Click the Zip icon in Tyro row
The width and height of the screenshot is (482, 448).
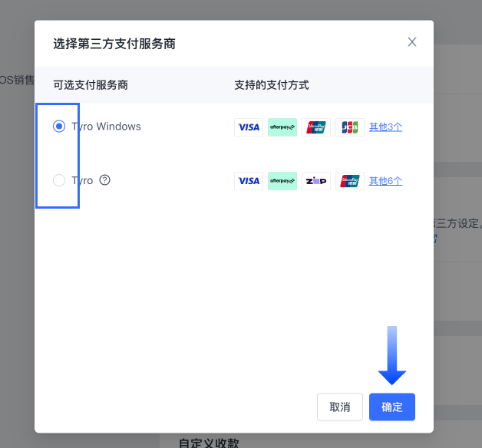(x=316, y=181)
